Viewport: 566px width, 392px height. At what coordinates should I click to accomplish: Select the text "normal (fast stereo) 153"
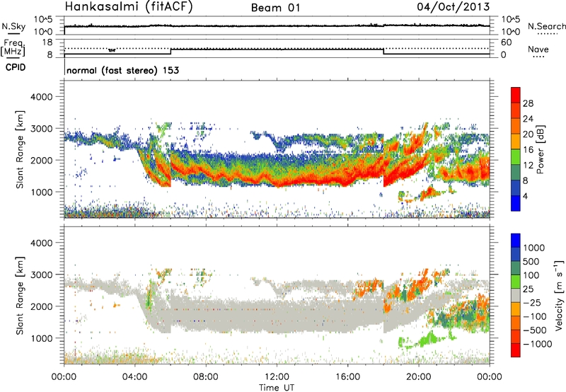[122, 70]
